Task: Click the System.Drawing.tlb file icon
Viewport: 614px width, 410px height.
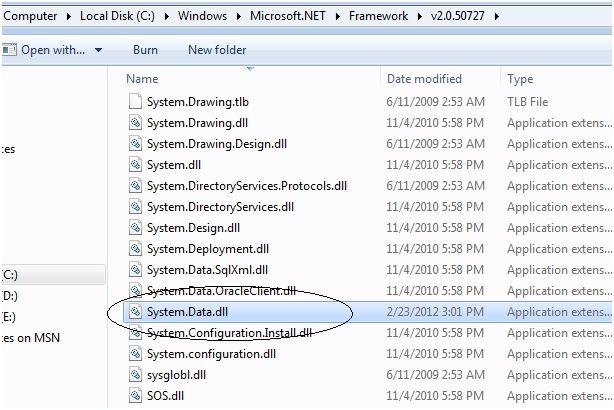Action: point(136,101)
